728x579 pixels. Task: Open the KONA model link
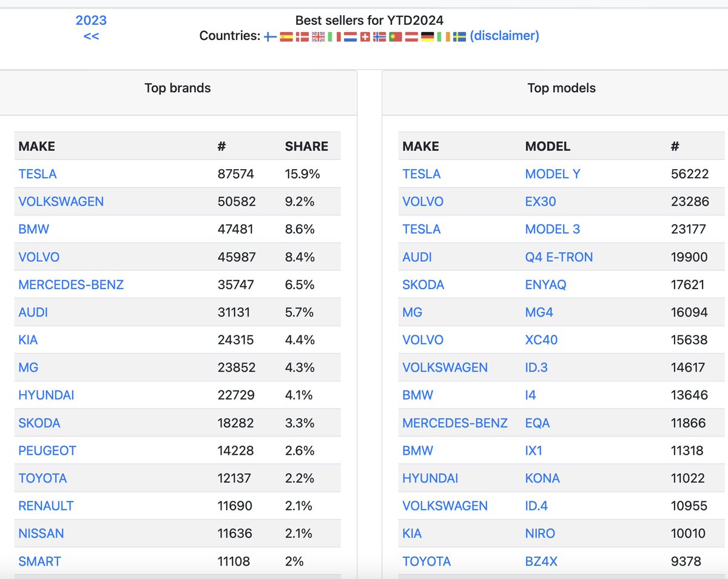(x=542, y=478)
